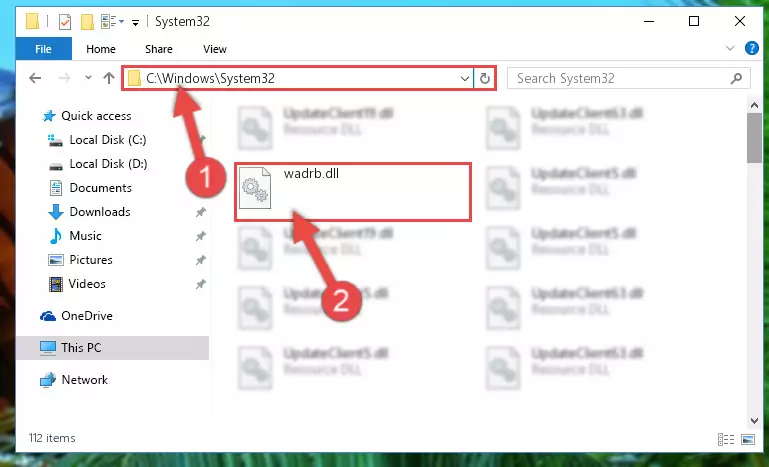The height and width of the screenshot is (467, 769).
Task: Open recent locations dropdown arrow
Action: pos(88,78)
